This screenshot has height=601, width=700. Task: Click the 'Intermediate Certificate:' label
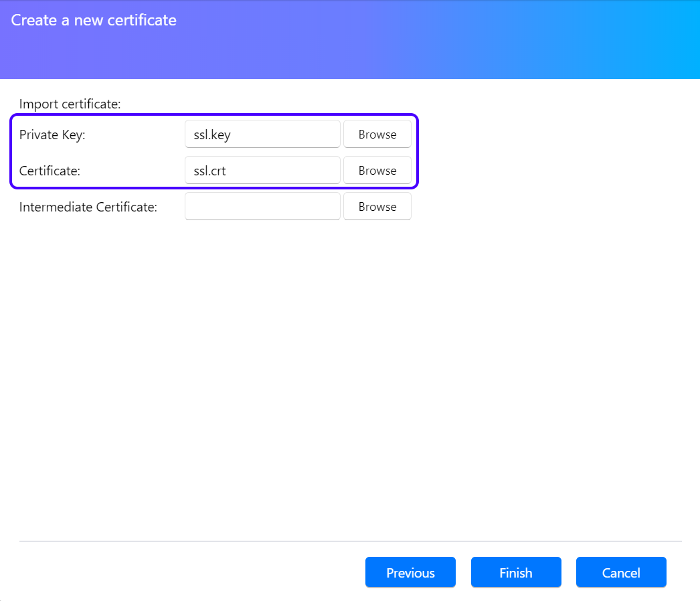point(88,207)
